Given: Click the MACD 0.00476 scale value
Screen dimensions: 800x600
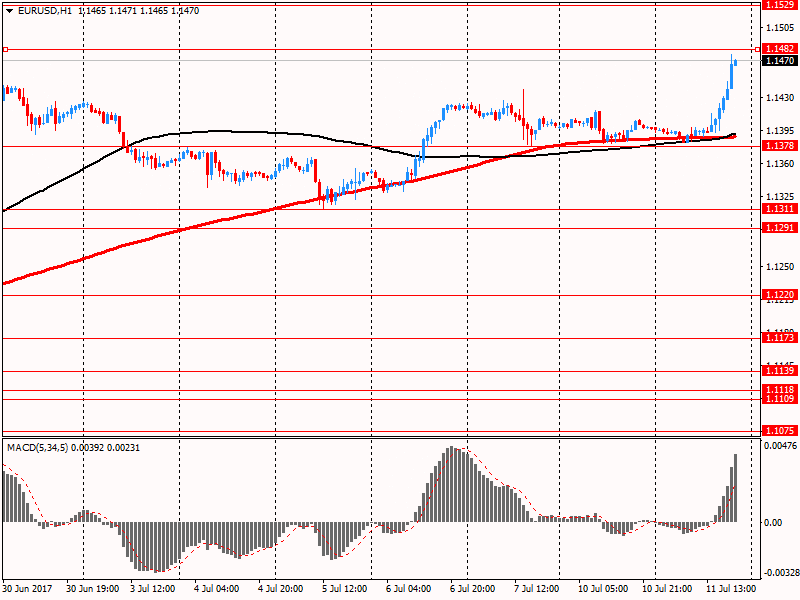Looking at the screenshot, I should [780, 446].
